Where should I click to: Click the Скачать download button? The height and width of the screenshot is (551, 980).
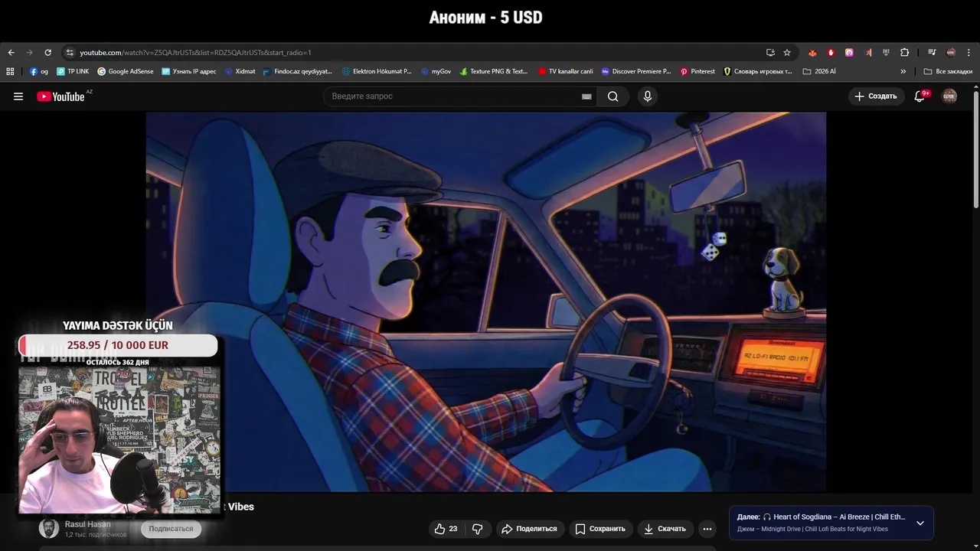(x=665, y=529)
